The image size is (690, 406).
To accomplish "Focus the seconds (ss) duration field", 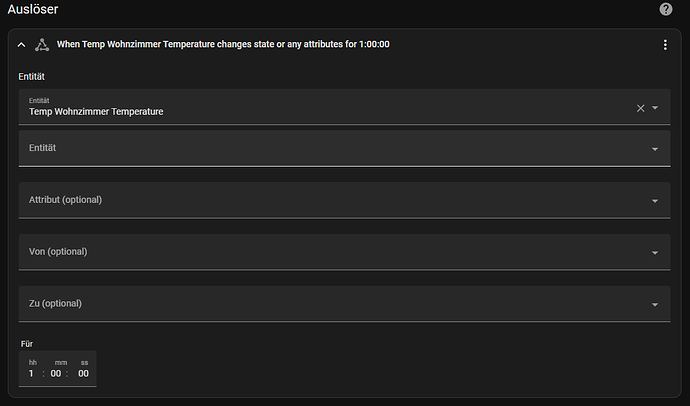I will [x=84, y=373].
